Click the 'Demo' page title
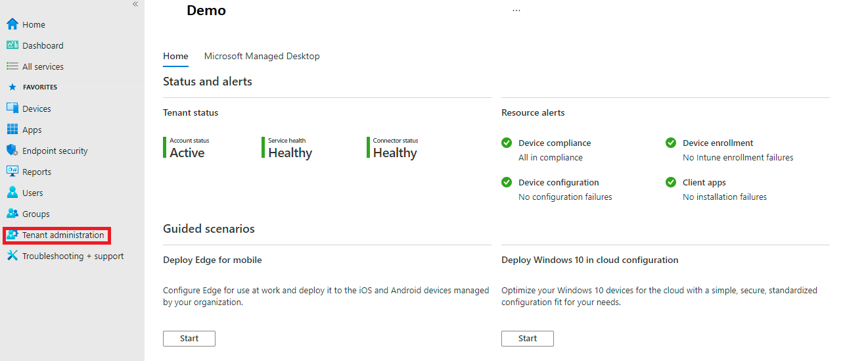 [x=206, y=11]
